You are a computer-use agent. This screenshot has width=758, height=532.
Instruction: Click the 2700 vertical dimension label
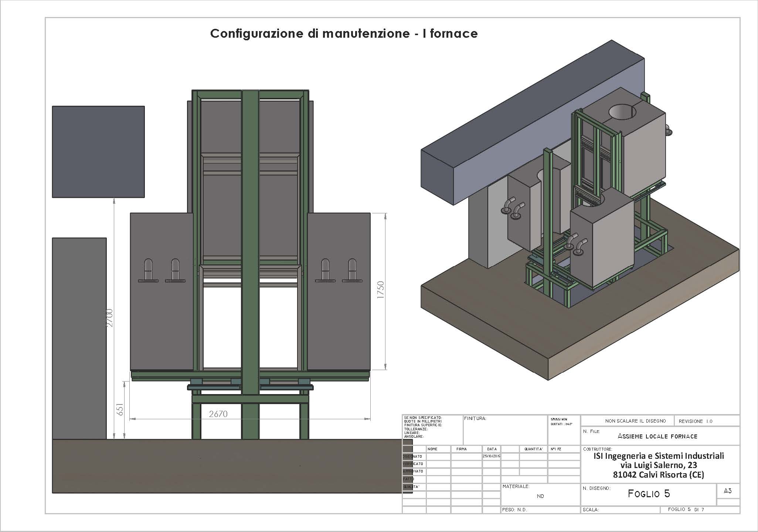pyautogui.click(x=109, y=318)
